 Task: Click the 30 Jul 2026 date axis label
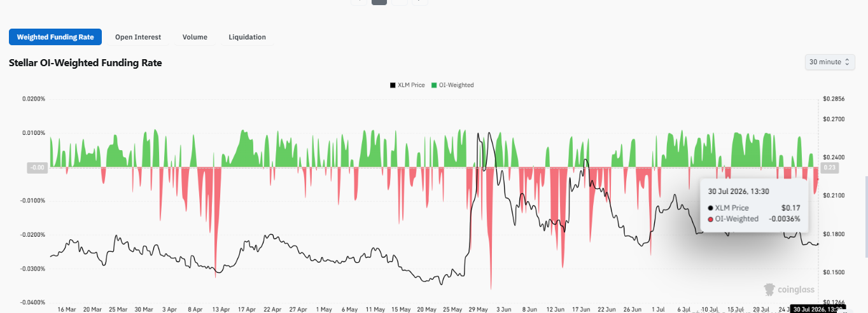[817, 309]
